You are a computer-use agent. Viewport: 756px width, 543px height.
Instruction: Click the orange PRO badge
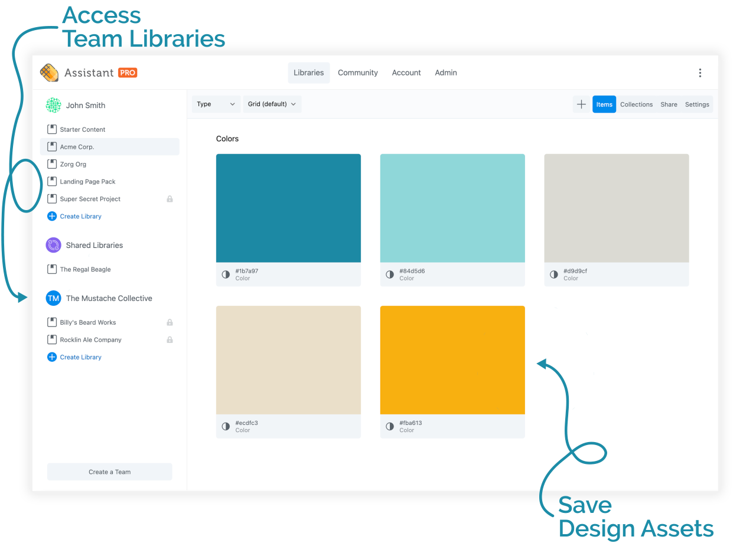pos(128,73)
